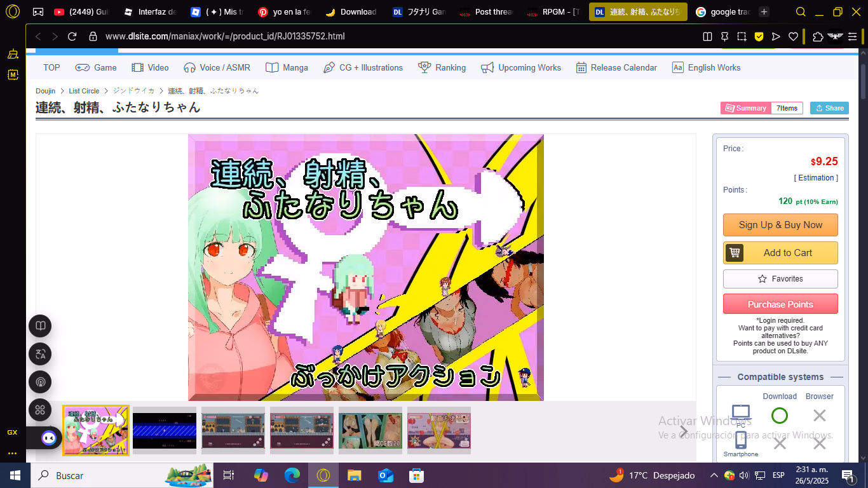Open the Easy Setup sliders icon

pyautogui.click(x=852, y=37)
